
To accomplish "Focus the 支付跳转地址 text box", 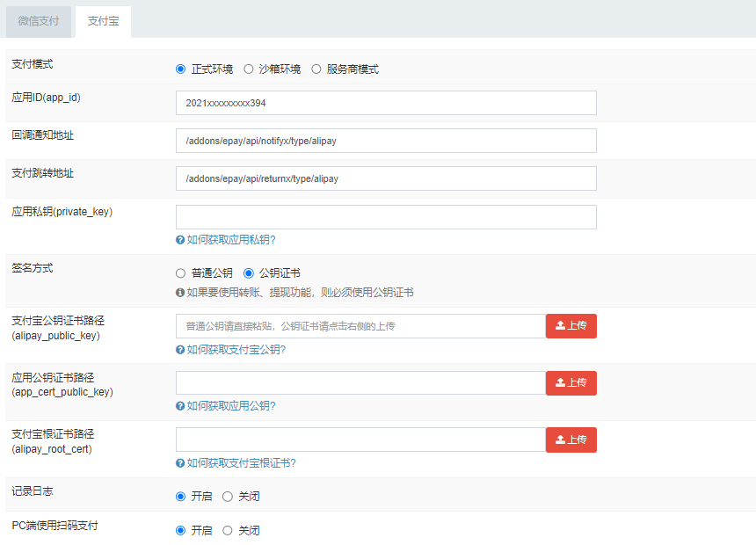I will pyautogui.click(x=386, y=178).
